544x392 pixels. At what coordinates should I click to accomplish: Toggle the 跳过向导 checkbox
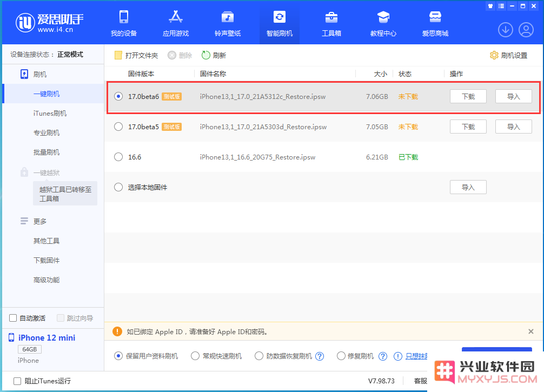point(61,318)
